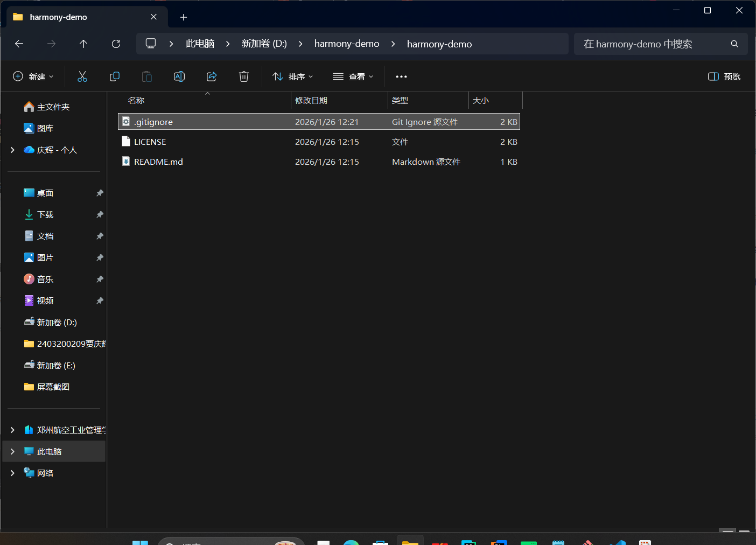Viewport: 756px width, 545px height.
Task: Click the Markdown 源文件 type cell
Action: 426,162
